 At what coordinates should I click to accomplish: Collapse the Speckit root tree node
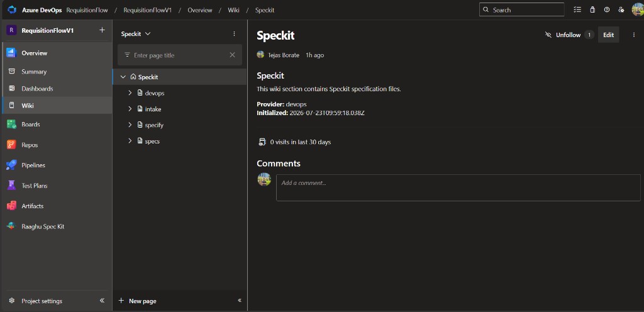tap(123, 77)
